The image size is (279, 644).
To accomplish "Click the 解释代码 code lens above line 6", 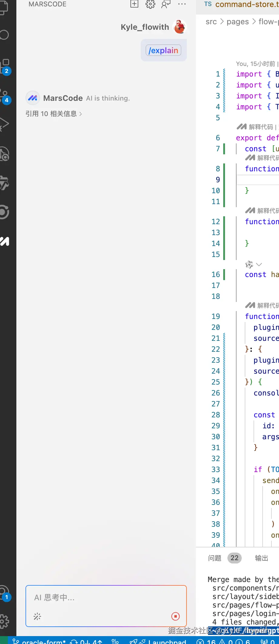I will click(x=260, y=127).
